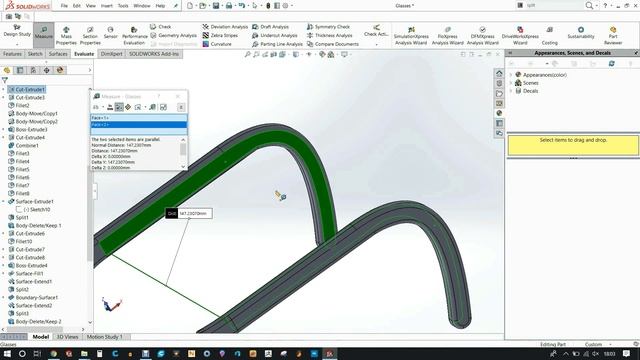640x360 pixels.
Task: Expand the Scenes node
Action: pyautogui.click(x=511, y=83)
